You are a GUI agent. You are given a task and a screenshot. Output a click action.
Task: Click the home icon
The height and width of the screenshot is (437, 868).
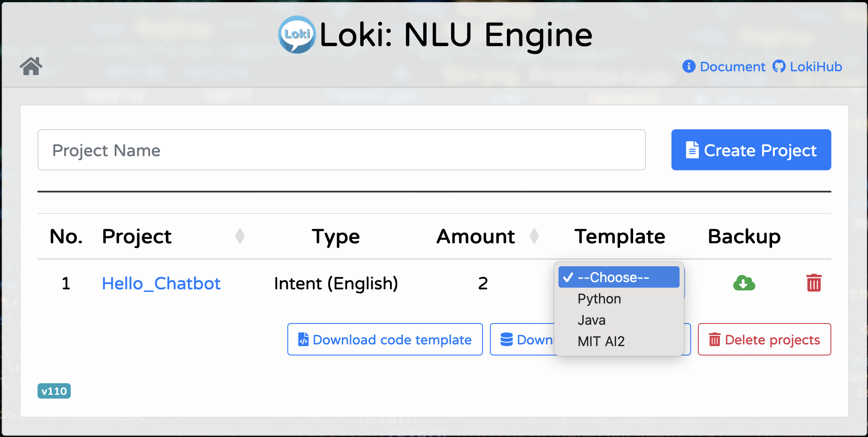pyautogui.click(x=31, y=66)
